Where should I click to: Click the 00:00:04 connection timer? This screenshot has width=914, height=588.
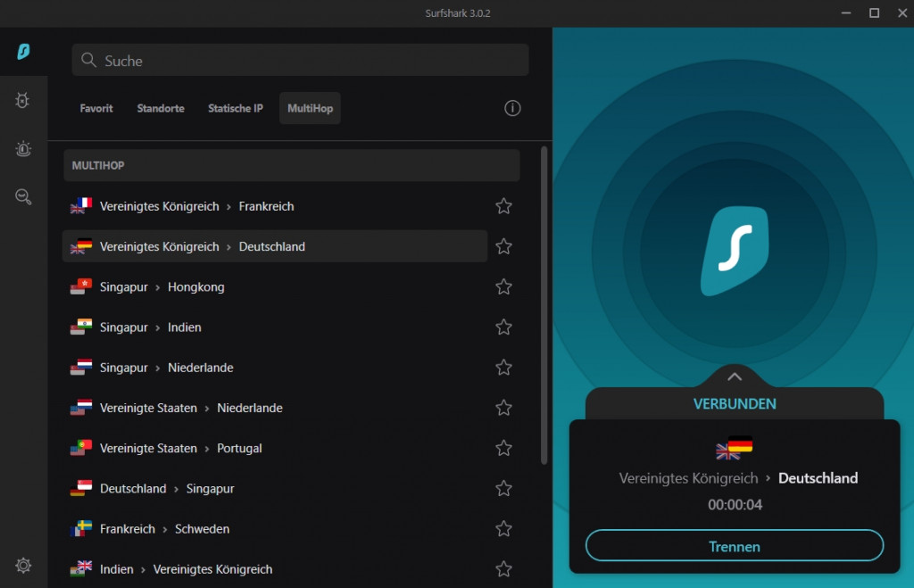(x=735, y=505)
